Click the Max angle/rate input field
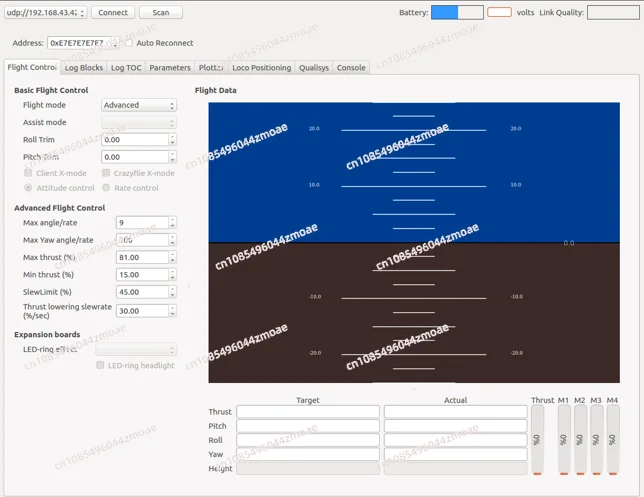644x497 pixels. 141,223
